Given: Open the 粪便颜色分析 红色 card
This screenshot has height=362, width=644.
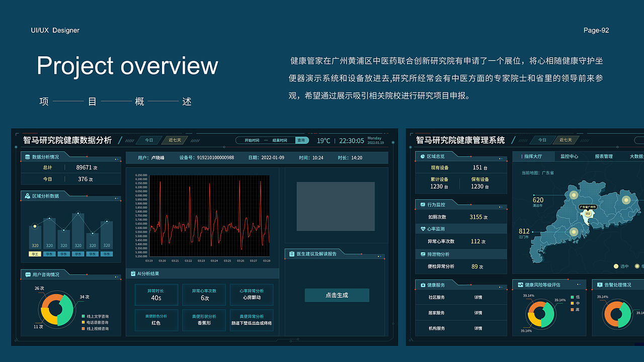Looking at the screenshot, I should point(156,320).
